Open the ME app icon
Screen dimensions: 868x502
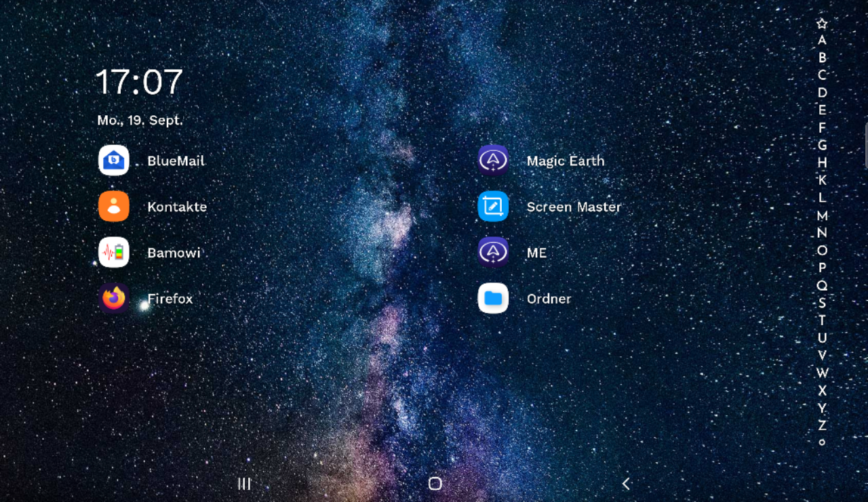point(493,253)
